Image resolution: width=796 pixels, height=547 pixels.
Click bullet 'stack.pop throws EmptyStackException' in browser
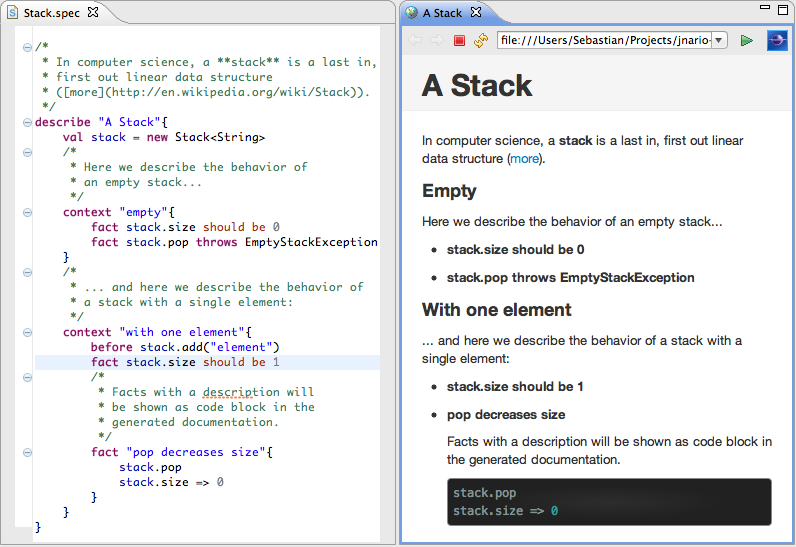[571, 278]
